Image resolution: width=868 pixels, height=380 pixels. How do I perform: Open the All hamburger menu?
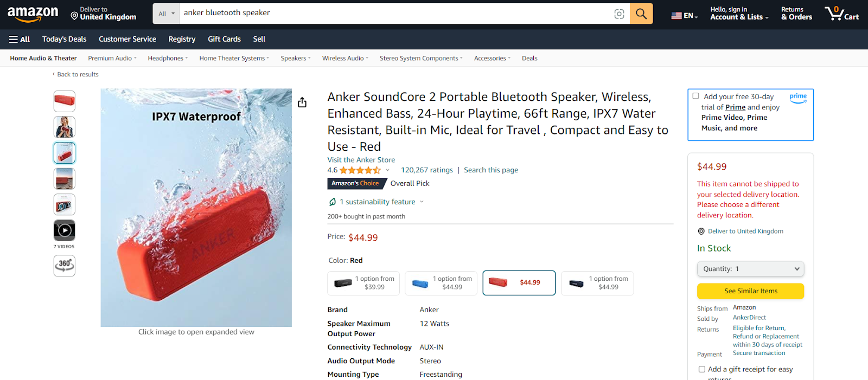pyautogui.click(x=20, y=39)
